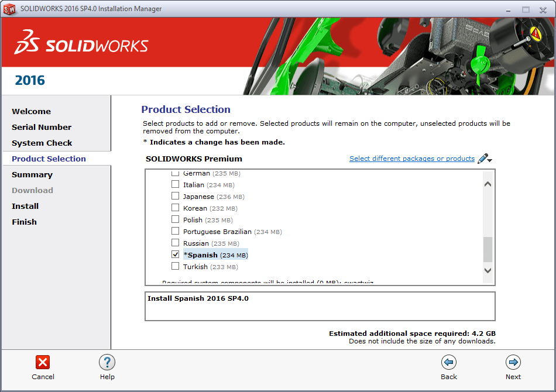Click the Download step in sidebar
The width and height of the screenshot is (556, 392).
(x=32, y=190)
